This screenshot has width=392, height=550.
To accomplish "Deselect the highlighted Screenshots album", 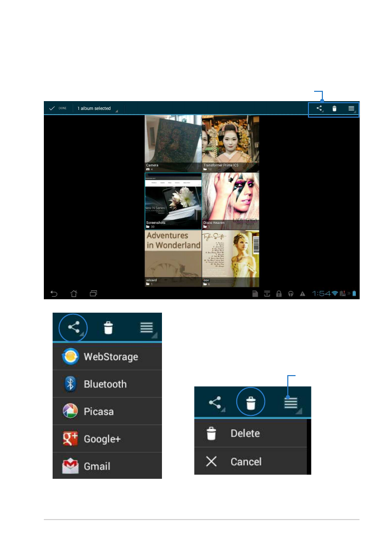I will [x=173, y=201].
